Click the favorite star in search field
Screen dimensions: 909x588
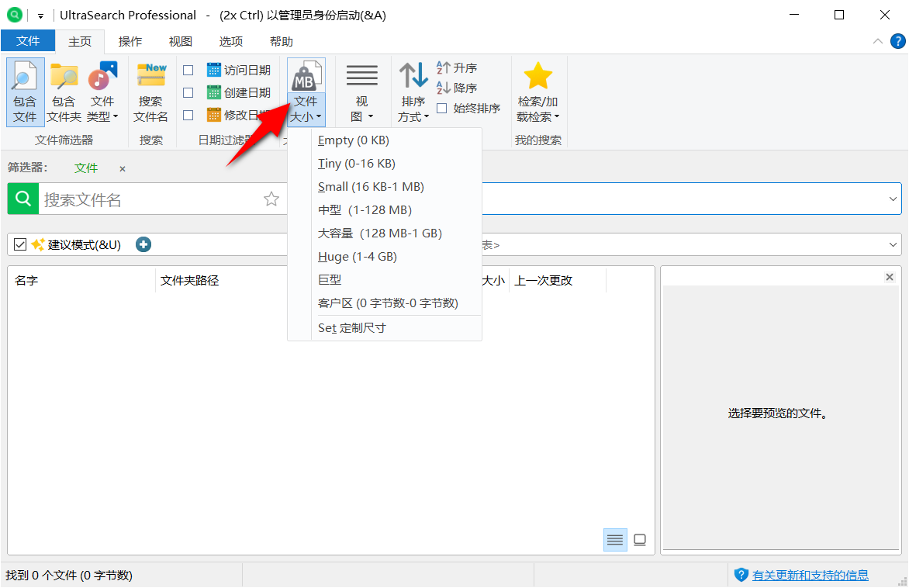(271, 199)
